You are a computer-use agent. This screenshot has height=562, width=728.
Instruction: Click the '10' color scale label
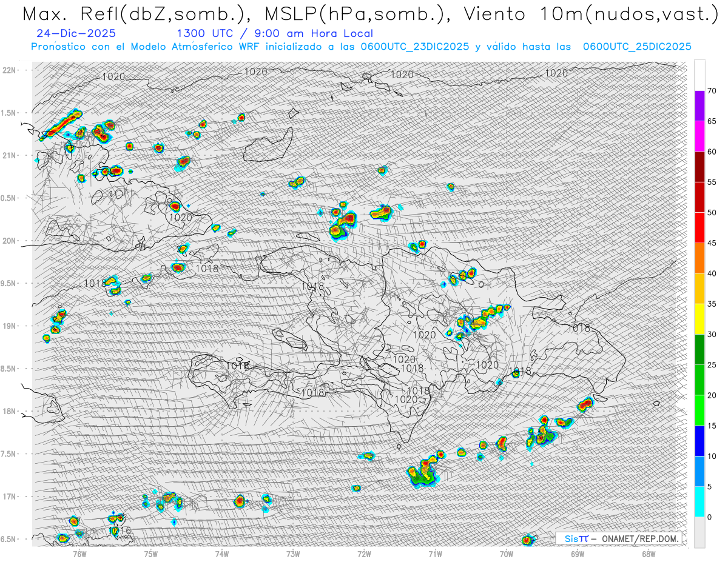(712, 457)
